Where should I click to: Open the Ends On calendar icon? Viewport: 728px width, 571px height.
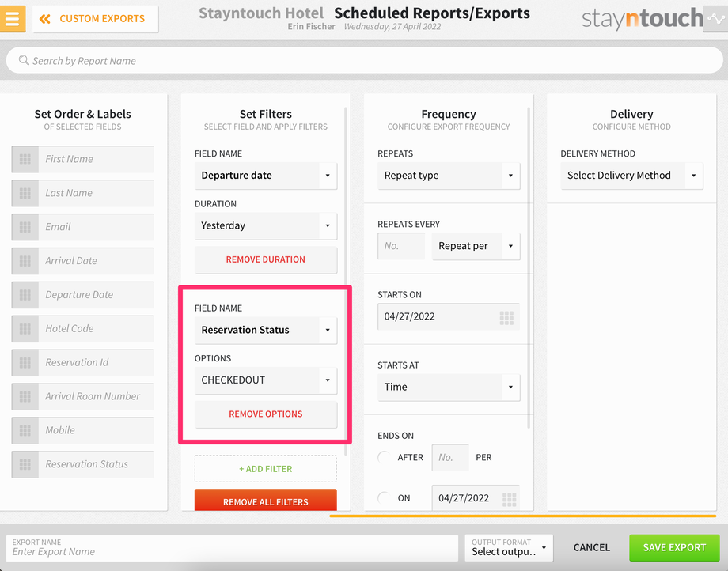[510, 499]
